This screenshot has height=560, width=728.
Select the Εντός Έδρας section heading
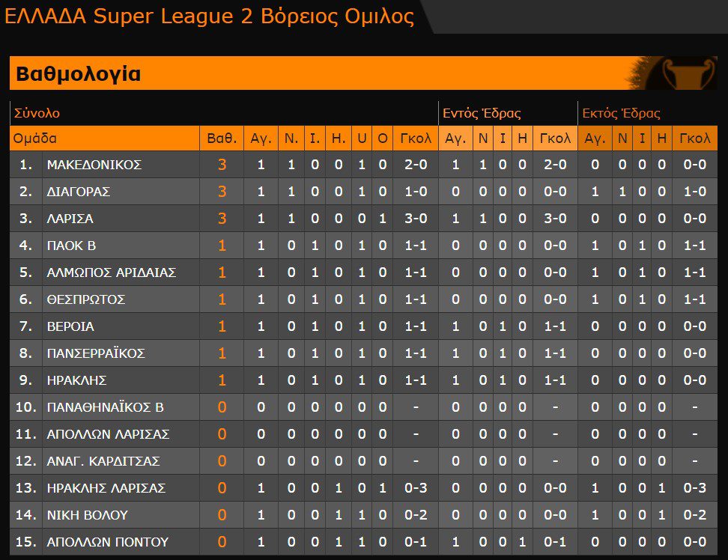pyautogui.click(x=482, y=114)
